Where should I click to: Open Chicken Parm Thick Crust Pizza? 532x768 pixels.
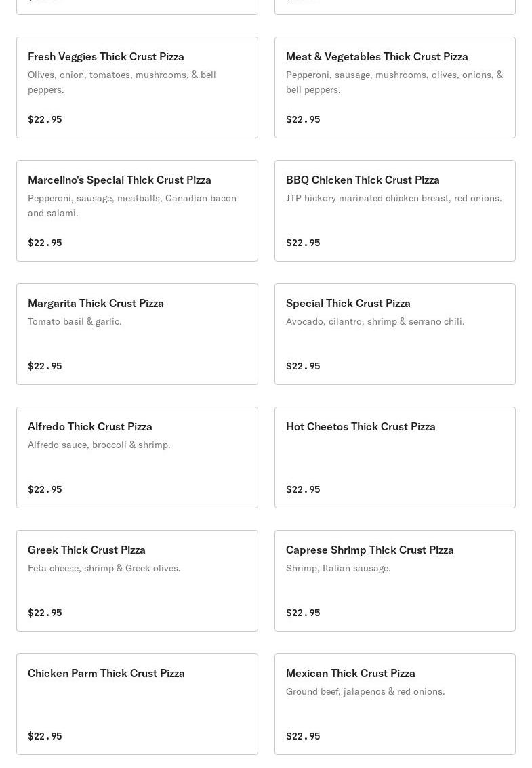[106, 673]
